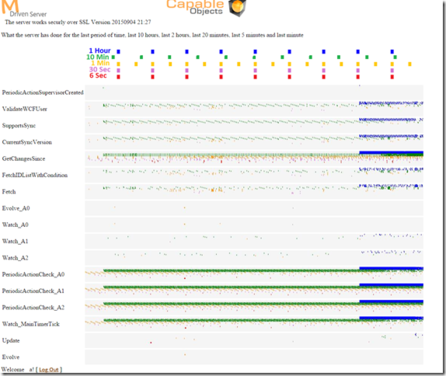This screenshot has width=446, height=376.
Task: Click the blue bar in GetChangesSince timeline
Action: pyautogui.click(x=391, y=153)
